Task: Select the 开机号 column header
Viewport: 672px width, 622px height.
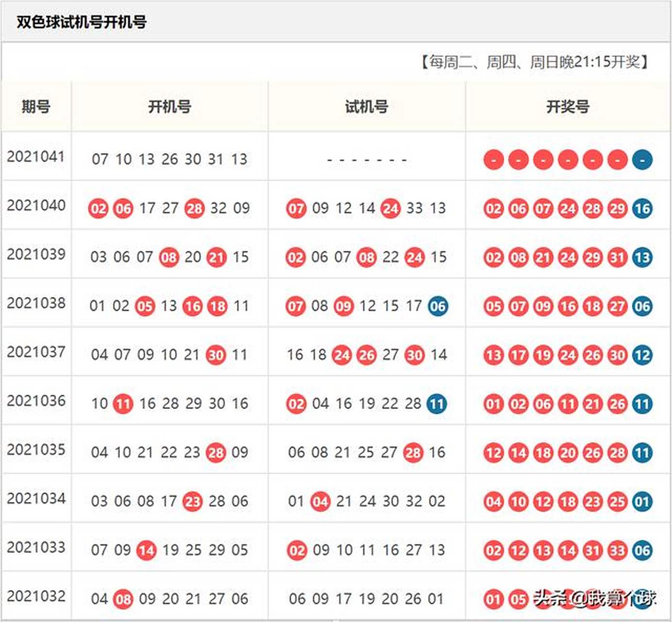Action: coord(169,106)
